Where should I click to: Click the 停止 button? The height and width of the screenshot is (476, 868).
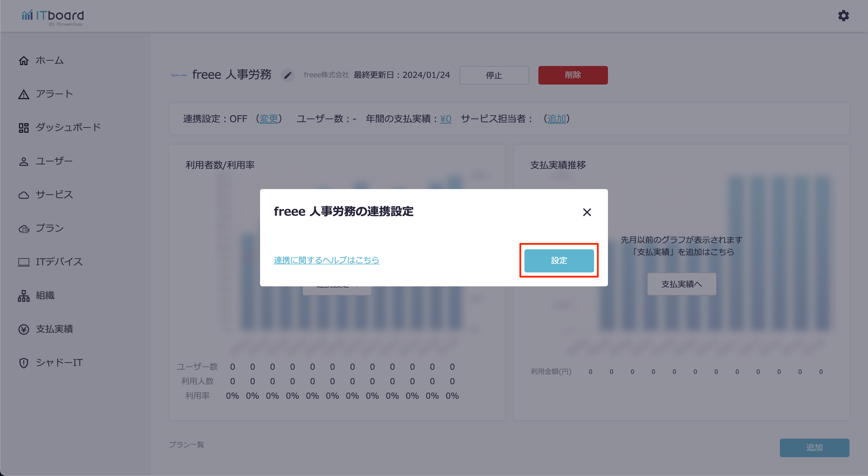pyautogui.click(x=494, y=75)
